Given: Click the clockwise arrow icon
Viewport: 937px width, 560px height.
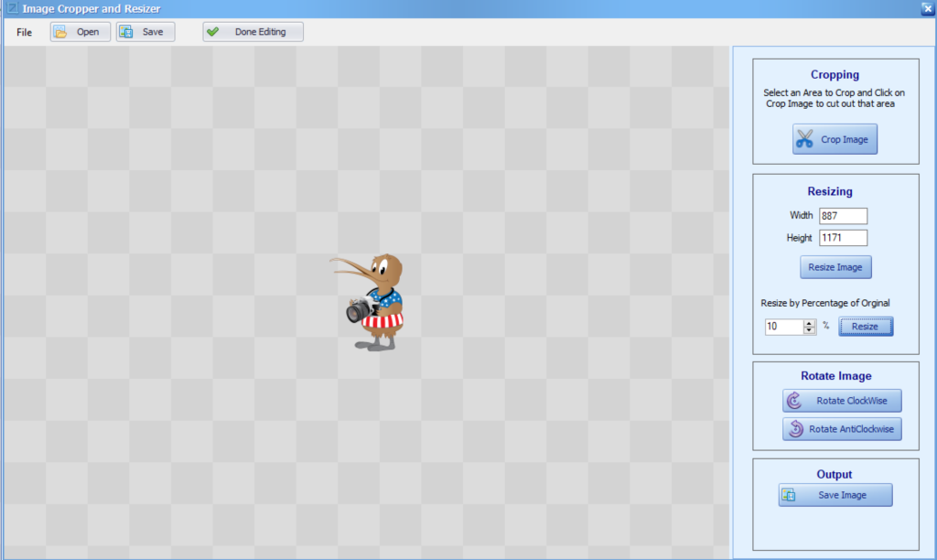Looking at the screenshot, I should [x=794, y=401].
